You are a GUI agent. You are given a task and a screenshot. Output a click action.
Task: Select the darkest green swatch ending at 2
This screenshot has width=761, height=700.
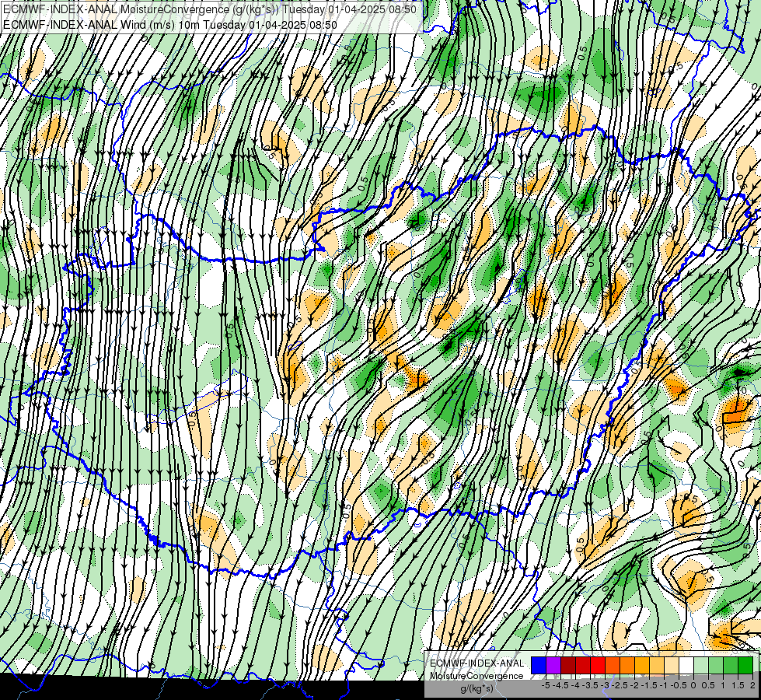[x=745, y=666]
